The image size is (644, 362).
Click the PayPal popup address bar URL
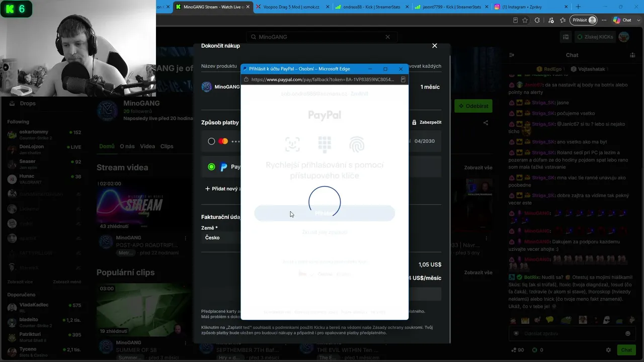(323, 79)
